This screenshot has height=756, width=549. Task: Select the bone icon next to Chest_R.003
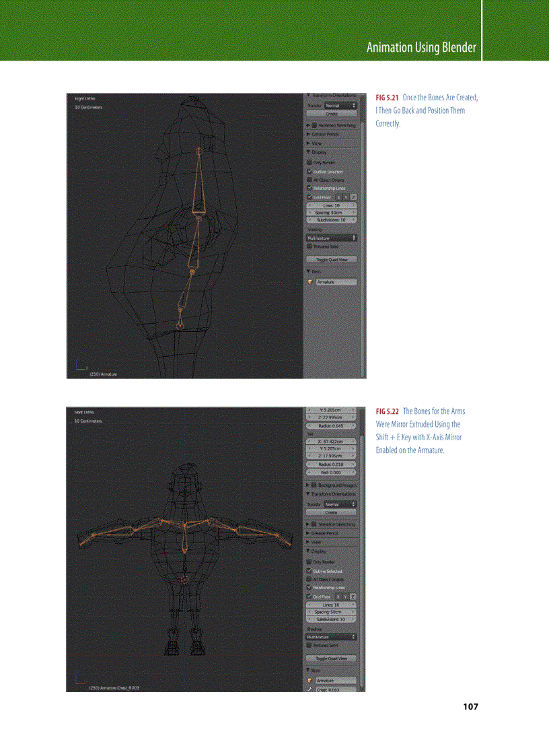click(x=310, y=689)
